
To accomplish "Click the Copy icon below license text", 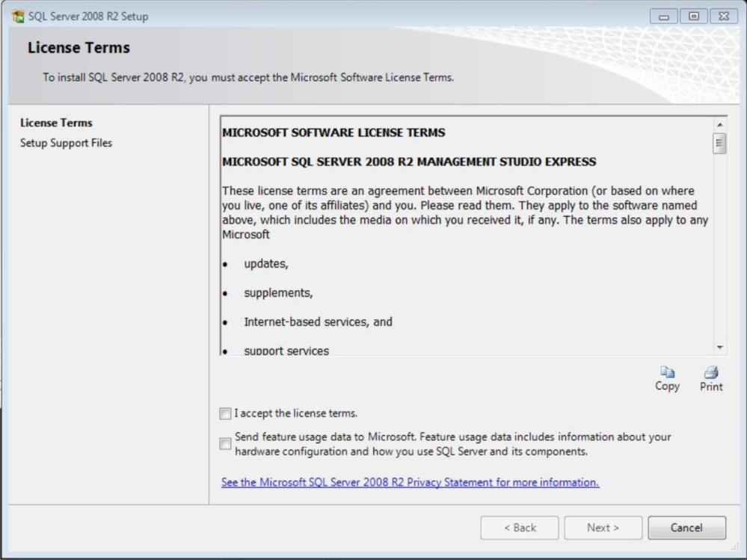I will coord(667,372).
